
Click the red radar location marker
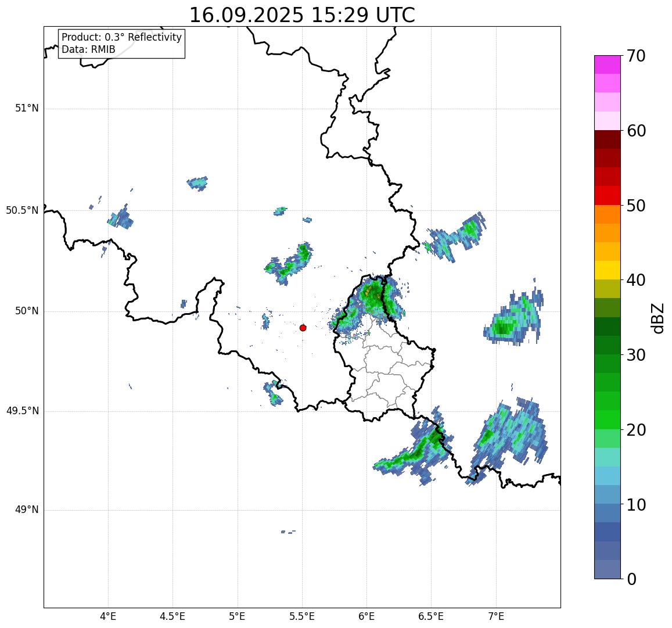point(303,328)
